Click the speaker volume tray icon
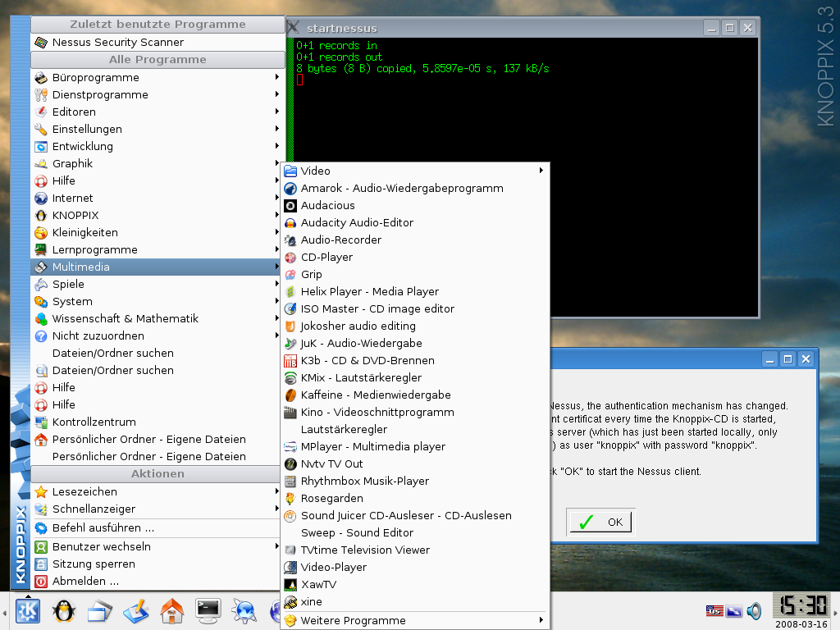This screenshot has width=840, height=630. pos(755,610)
